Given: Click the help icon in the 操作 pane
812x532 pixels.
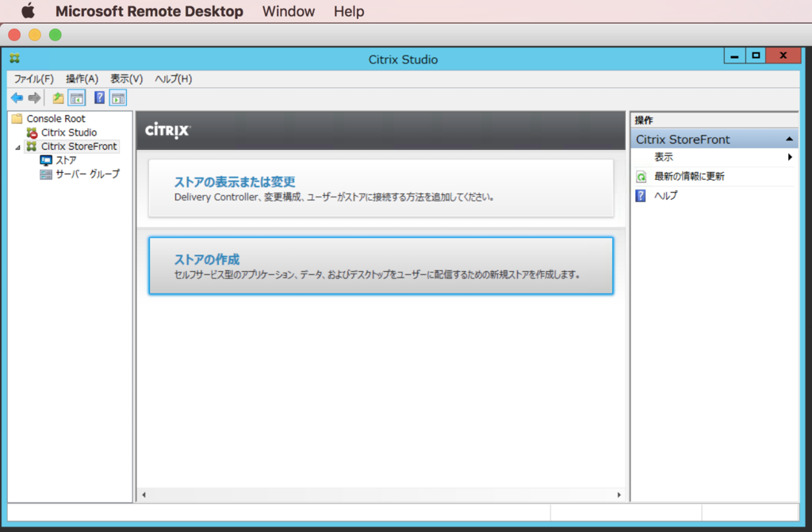Looking at the screenshot, I should coord(641,196).
